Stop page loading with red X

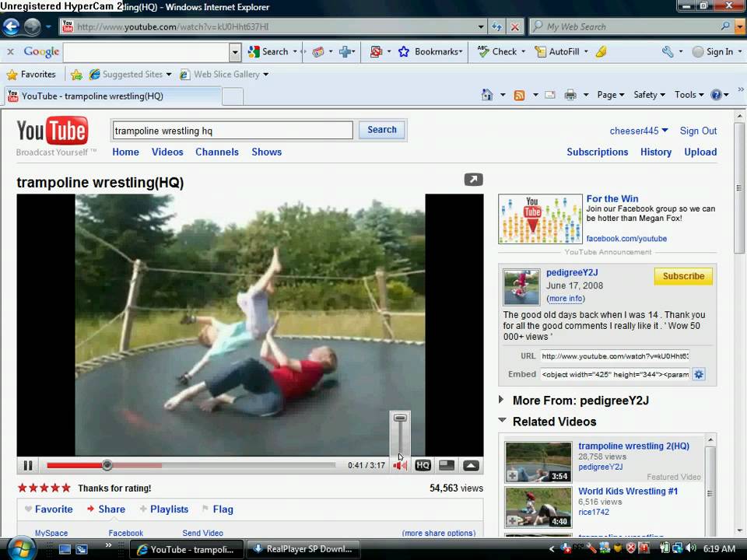pyautogui.click(x=515, y=26)
